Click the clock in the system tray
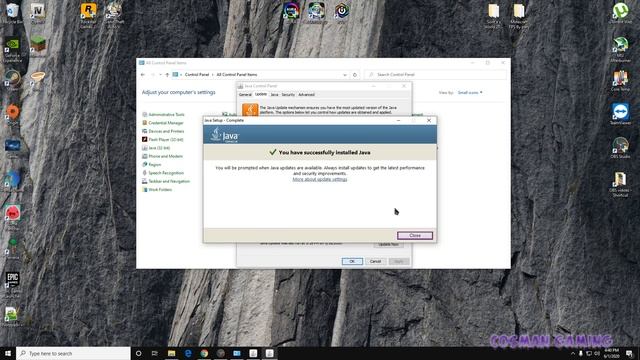Screen dimensions: 640x360 [x=611, y=353]
